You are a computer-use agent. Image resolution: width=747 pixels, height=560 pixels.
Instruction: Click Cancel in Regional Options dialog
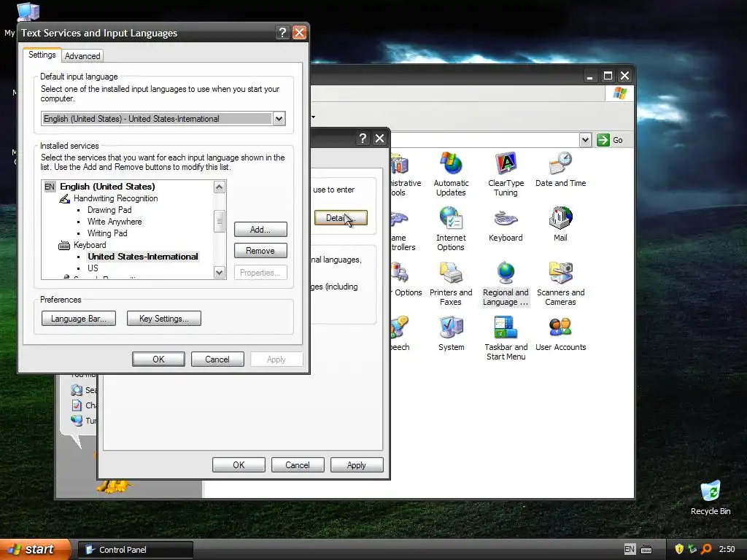point(298,464)
